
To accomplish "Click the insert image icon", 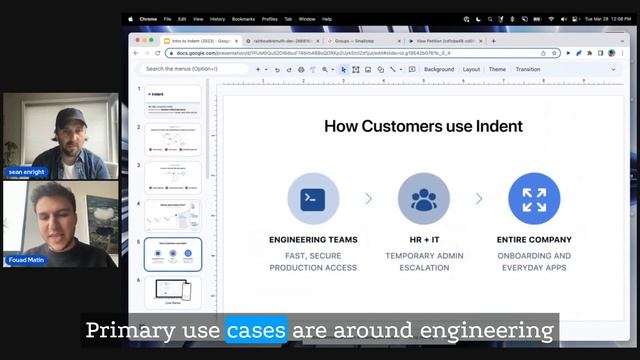I will pos(368,70).
